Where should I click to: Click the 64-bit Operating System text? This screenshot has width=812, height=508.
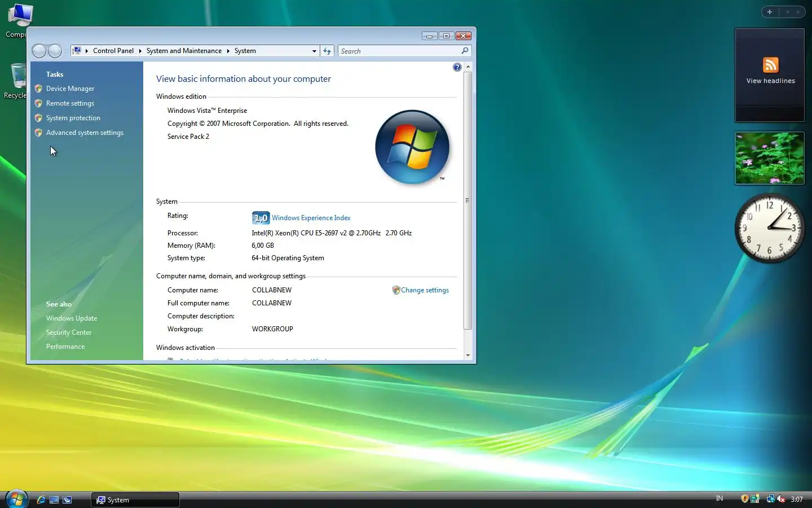[x=288, y=258]
